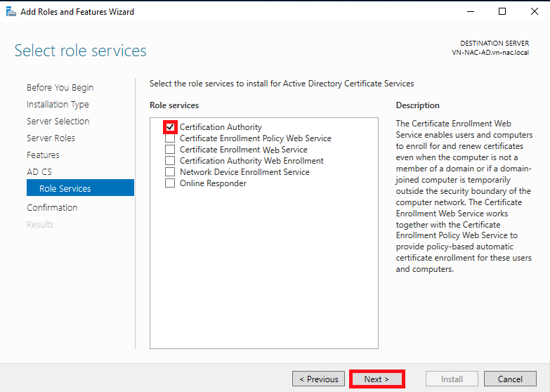This screenshot has height=392, width=550.
Task: Go back with the Previous button
Action: click(318, 379)
